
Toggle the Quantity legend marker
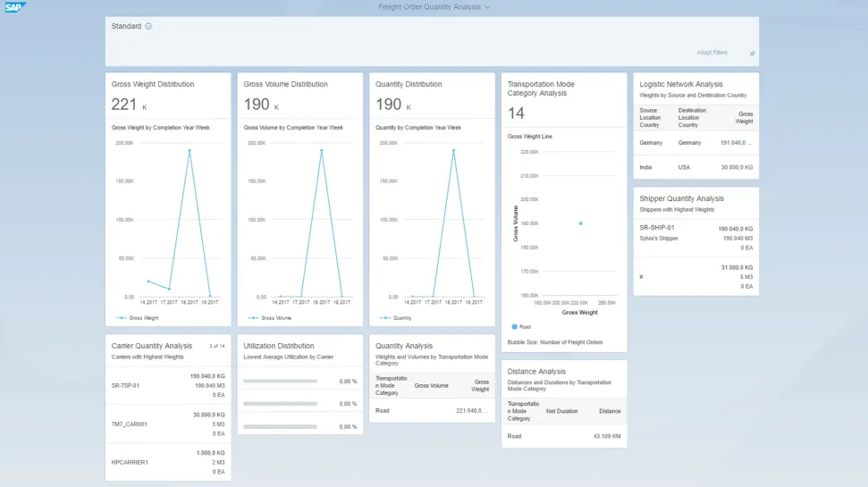click(384, 318)
